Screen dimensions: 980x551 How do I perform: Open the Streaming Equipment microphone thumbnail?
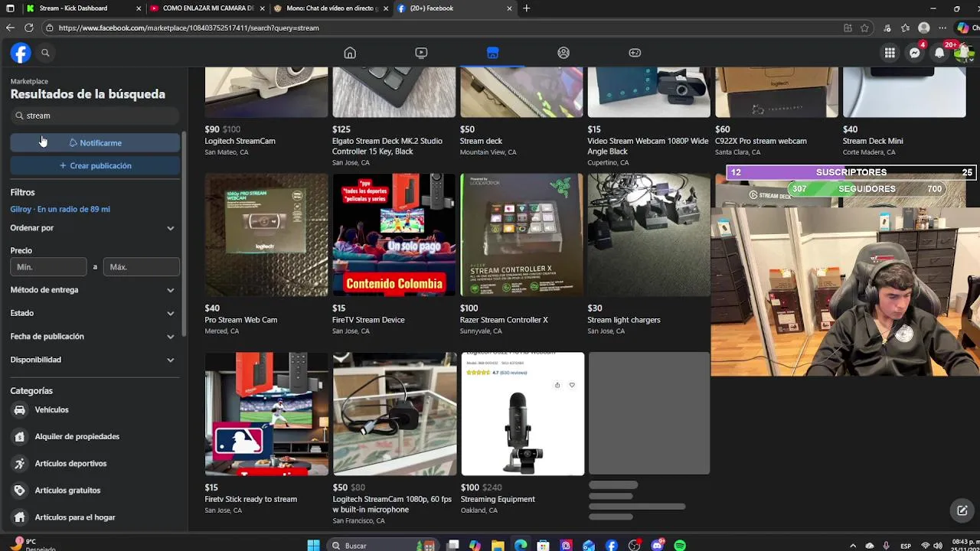(521, 414)
